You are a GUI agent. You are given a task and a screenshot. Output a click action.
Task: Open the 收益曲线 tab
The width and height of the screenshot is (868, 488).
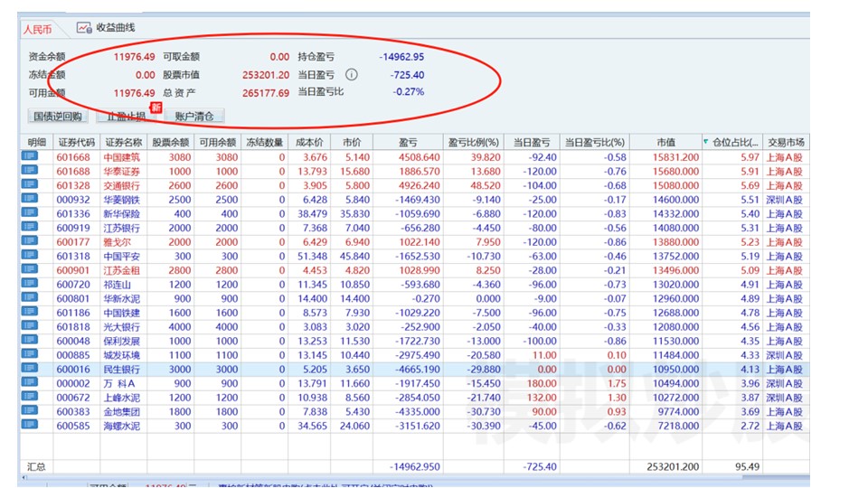(x=107, y=28)
